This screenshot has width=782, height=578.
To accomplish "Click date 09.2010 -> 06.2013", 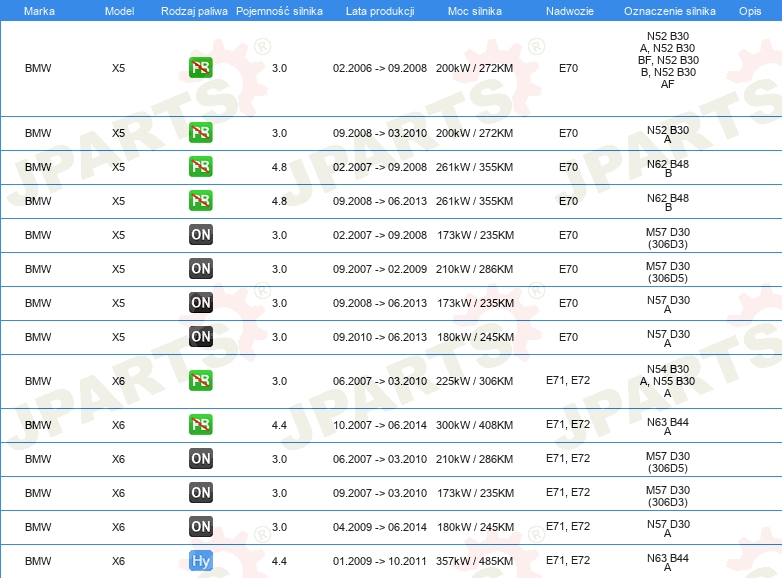I will 380,337.
